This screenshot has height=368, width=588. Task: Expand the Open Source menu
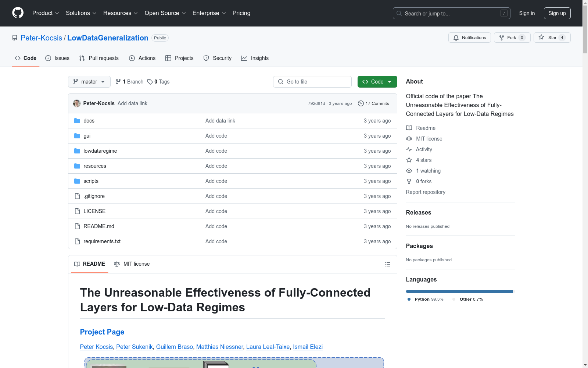(165, 13)
